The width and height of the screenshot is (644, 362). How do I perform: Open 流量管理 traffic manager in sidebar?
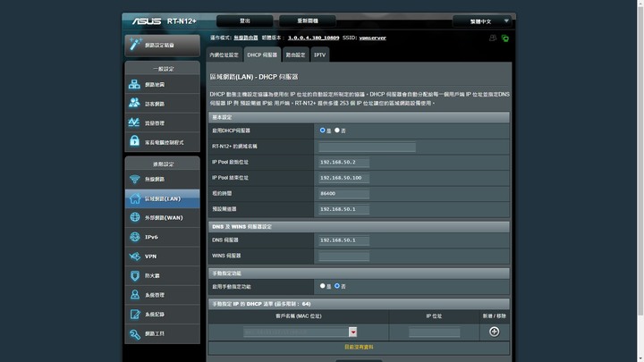coord(162,122)
